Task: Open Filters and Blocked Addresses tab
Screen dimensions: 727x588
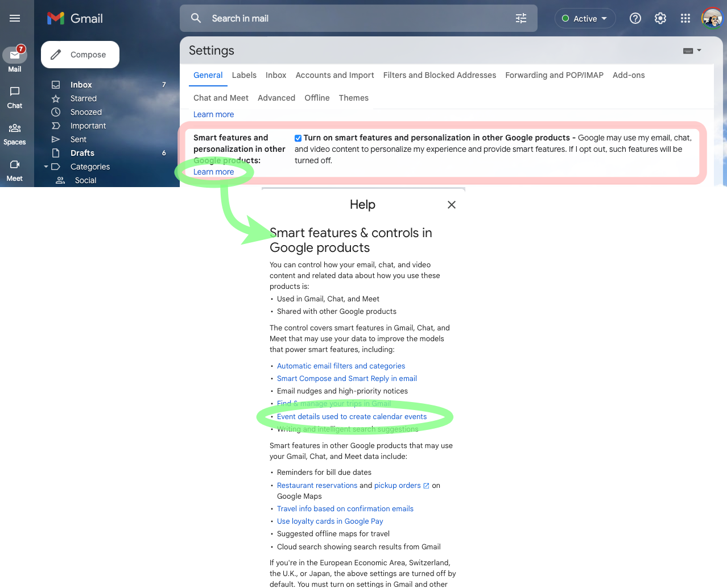Action: point(440,75)
